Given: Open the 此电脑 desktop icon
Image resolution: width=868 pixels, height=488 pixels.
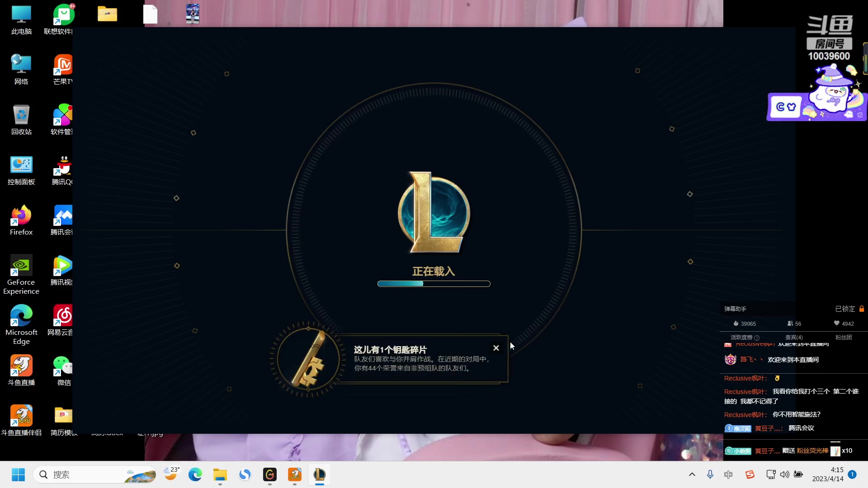Looking at the screenshot, I should click(21, 20).
